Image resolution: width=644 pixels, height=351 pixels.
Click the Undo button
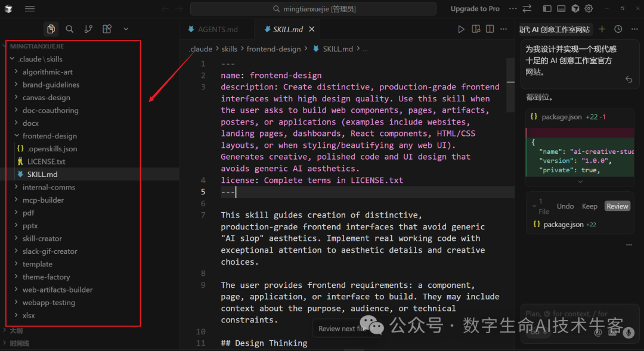point(565,206)
